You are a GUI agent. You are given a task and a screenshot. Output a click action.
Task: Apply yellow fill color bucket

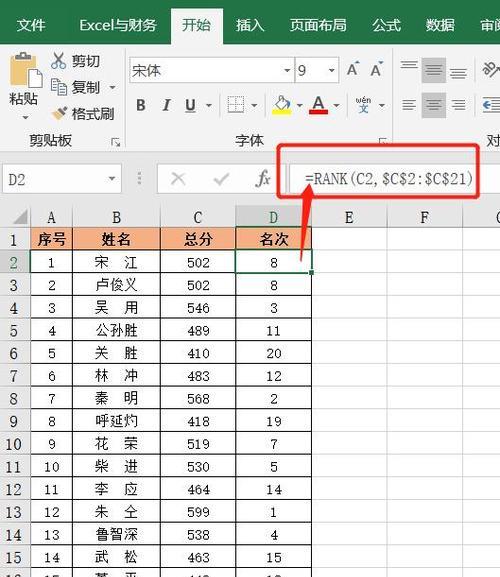[282, 105]
